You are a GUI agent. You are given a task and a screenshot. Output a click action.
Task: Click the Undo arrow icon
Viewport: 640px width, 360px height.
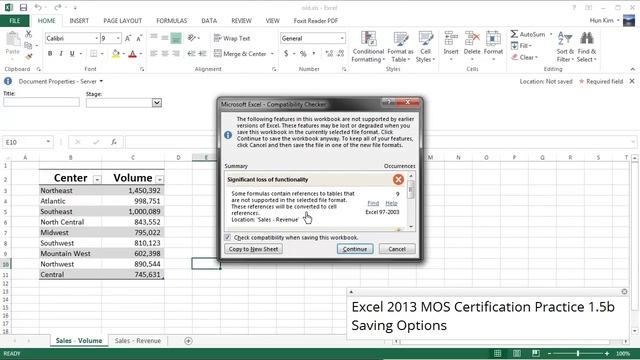coord(38,7)
